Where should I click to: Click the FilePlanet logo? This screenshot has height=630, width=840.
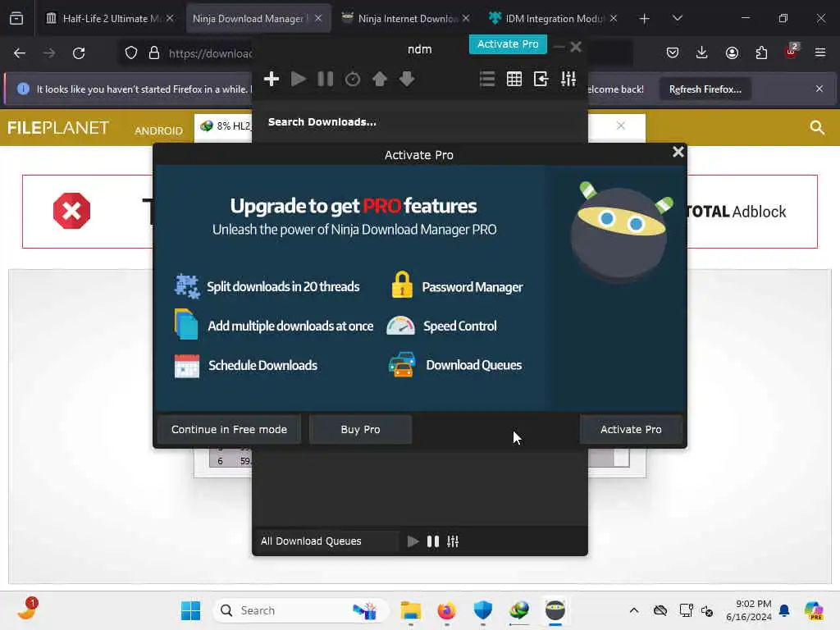click(58, 127)
